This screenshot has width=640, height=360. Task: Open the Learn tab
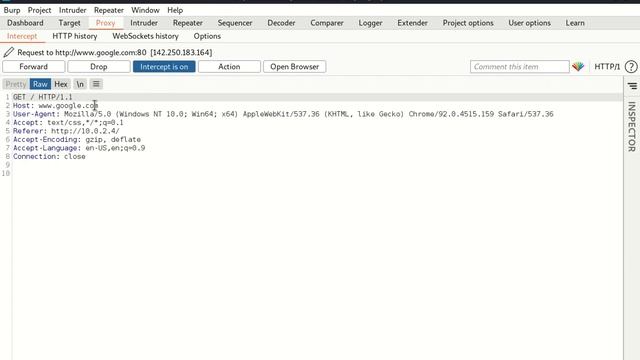coord(575,23)
